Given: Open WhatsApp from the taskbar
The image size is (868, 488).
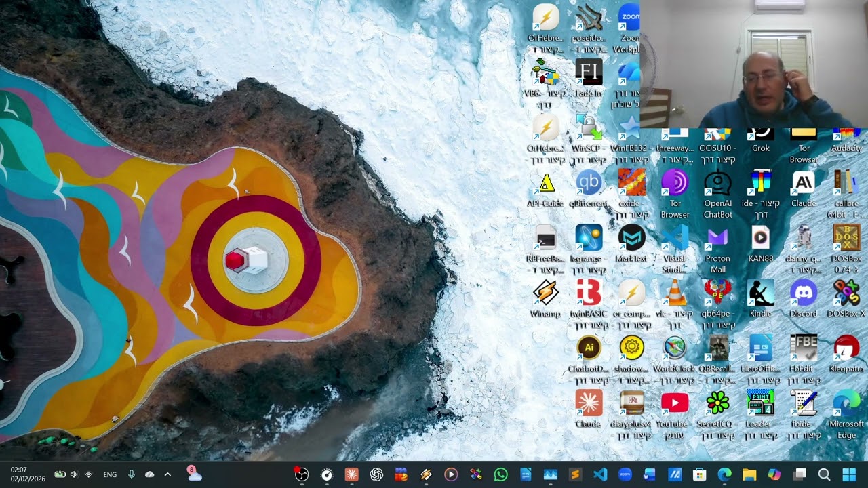Looking at the screenshot, I should [x=500, y=474].
